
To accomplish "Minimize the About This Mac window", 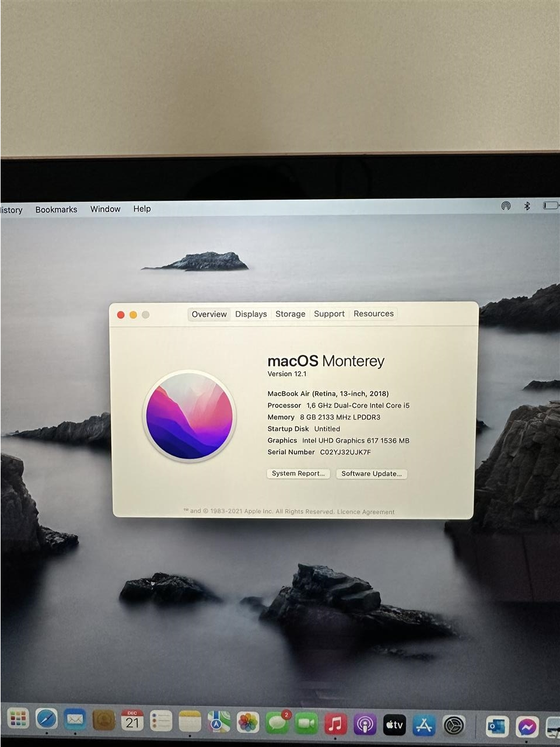I will pos(133,315).
